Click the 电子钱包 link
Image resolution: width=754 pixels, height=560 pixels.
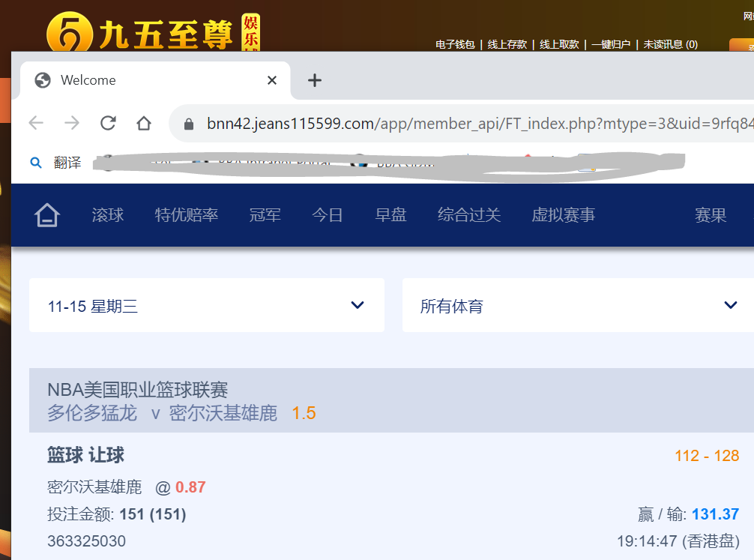tap(455, 45)
